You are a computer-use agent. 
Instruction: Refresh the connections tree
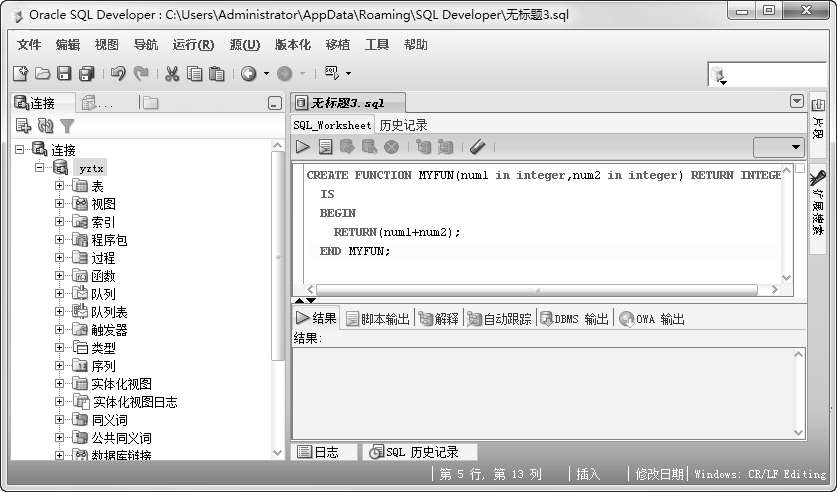click(x=45, y=126)
